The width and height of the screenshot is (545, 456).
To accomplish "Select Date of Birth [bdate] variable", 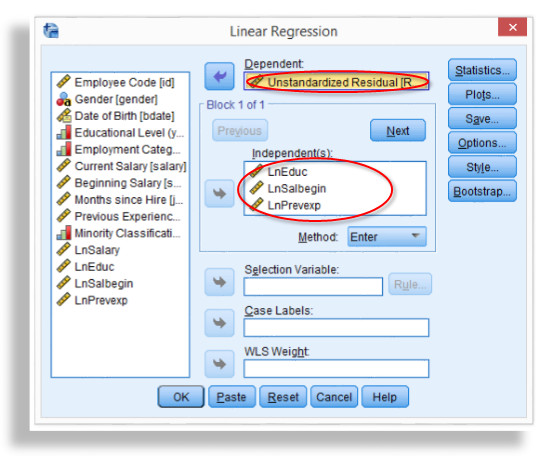I will 124,116.
